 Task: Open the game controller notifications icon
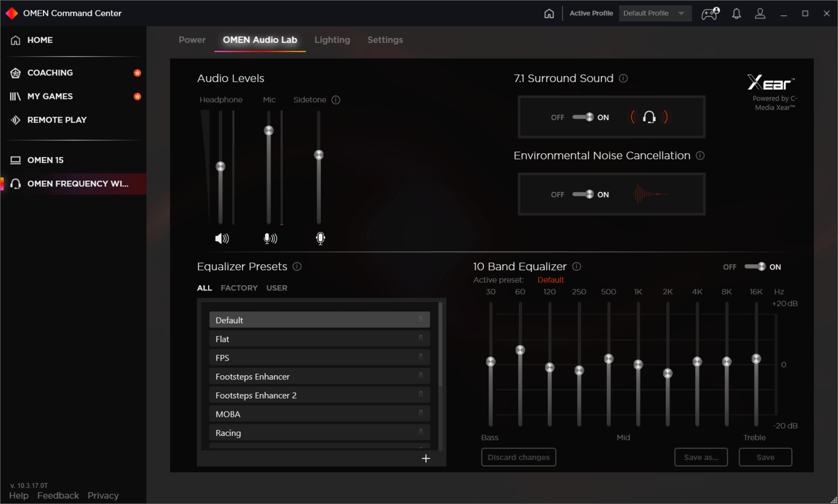710,13
